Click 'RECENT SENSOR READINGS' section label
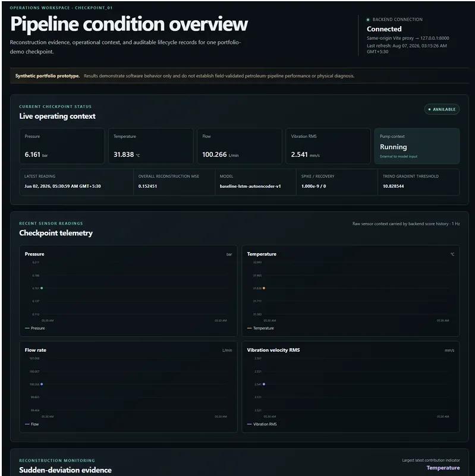The width and height of the screenshot is (475, 476). [51, 223]
